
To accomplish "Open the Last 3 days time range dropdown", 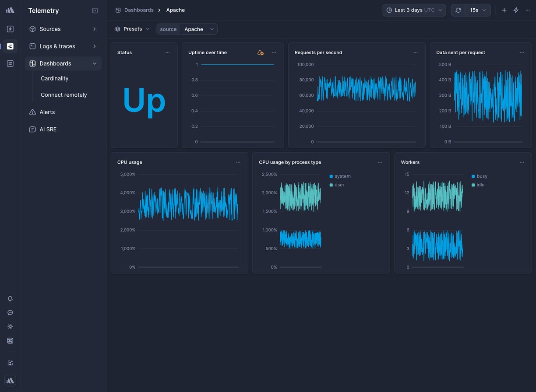I will [x=414, y=10].
